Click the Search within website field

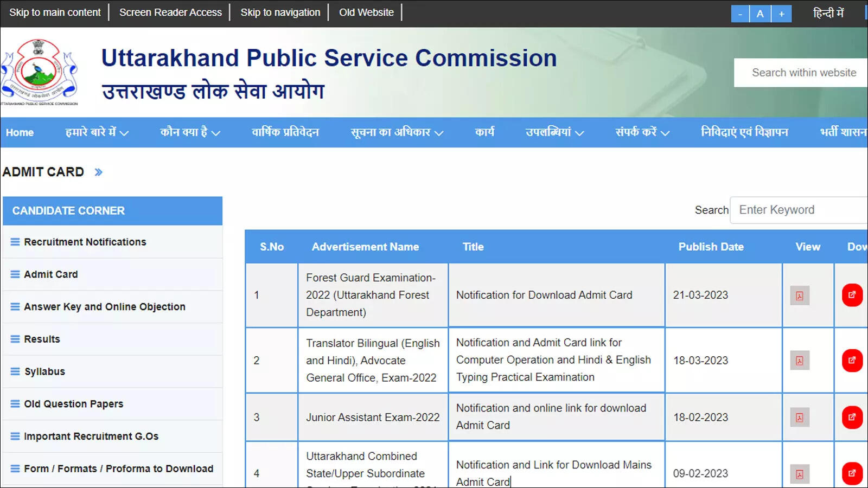(x=801, y=73)
